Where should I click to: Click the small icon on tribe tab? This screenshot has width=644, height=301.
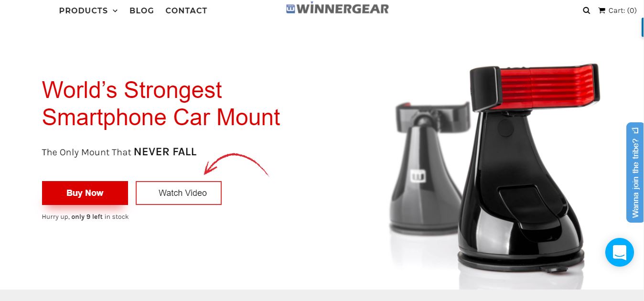(x=635, y=130)
